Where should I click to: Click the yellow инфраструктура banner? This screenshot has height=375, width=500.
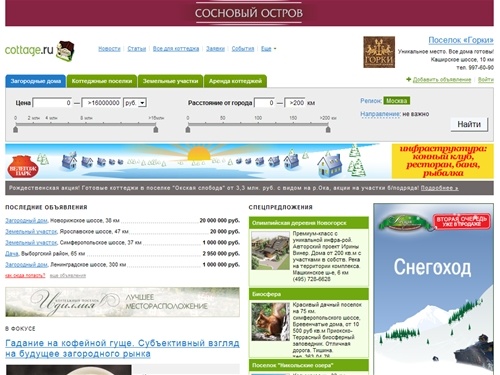pyautogui.click(x=443, y=161)
